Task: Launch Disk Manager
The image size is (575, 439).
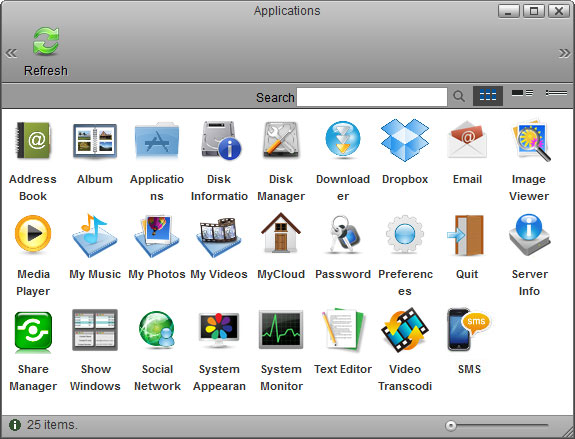Action: [281, 140]
